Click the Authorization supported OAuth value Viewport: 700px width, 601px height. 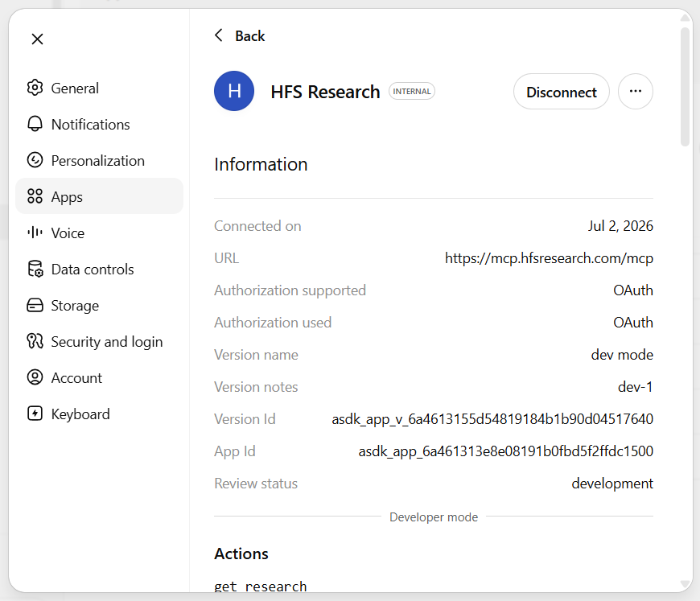pos(633,290)
